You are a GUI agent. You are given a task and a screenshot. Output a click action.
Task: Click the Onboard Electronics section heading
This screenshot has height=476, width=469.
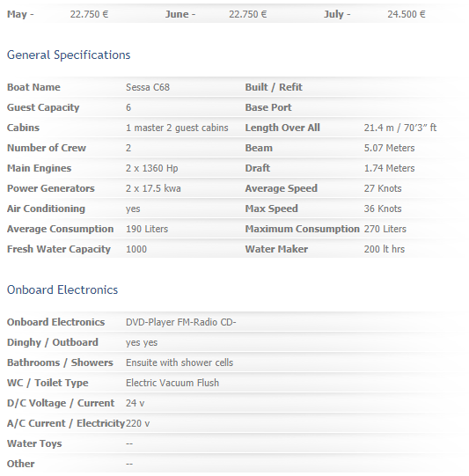(x=62, y=289)
